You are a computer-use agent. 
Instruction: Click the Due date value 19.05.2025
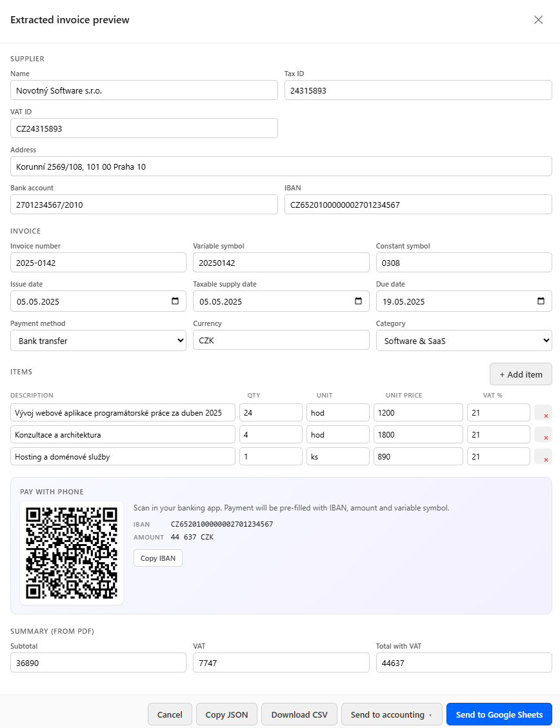(404, 301)
